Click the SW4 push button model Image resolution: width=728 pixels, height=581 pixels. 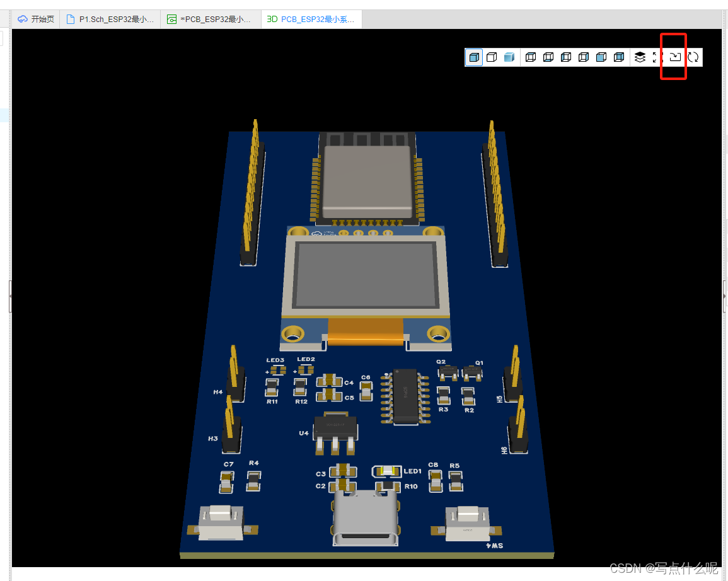(x=466, y=524)
